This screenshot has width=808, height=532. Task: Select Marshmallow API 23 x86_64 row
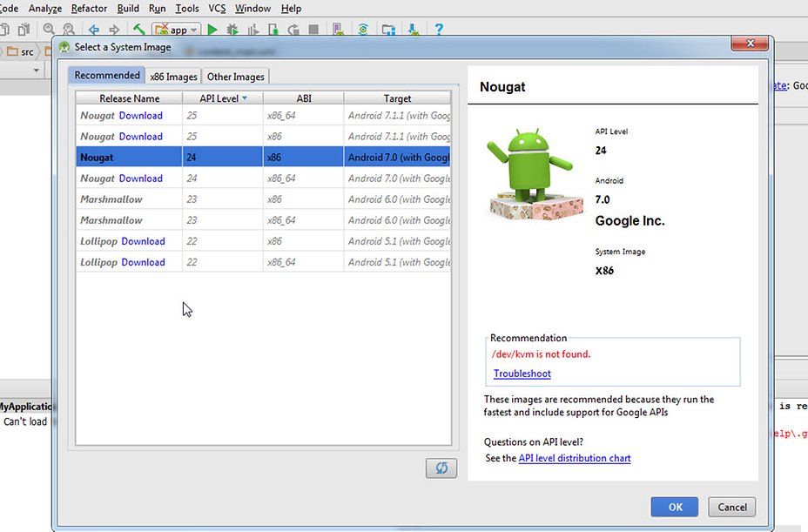tap(263, 220)
